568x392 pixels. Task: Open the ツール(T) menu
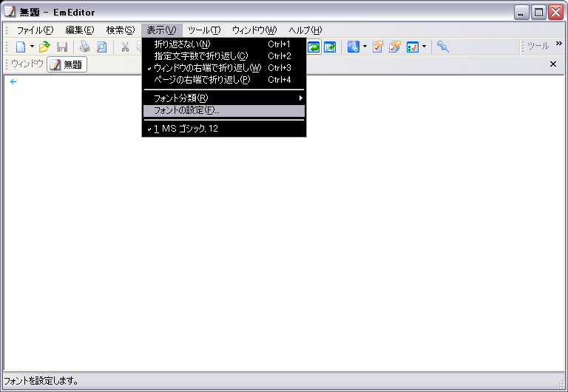tap(204, 30)
